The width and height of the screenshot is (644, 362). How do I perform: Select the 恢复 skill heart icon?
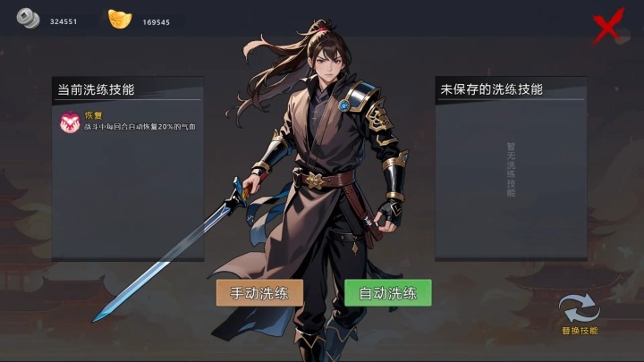click(70, 122)
